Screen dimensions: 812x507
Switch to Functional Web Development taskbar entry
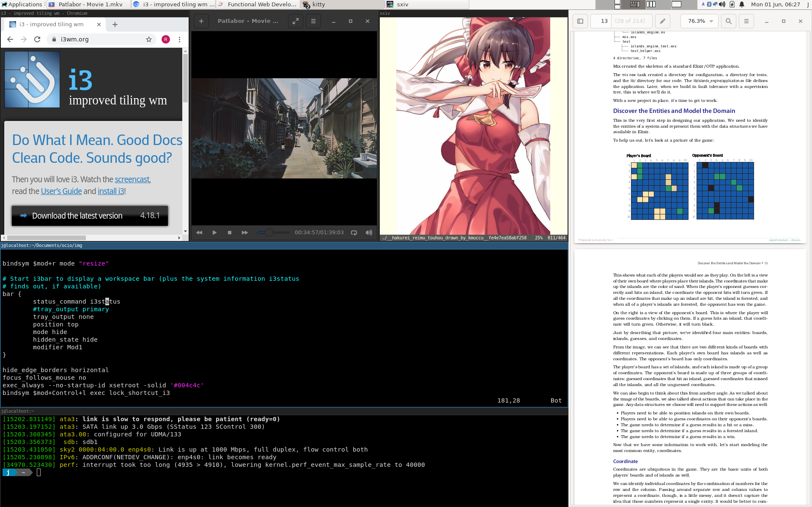258,4
